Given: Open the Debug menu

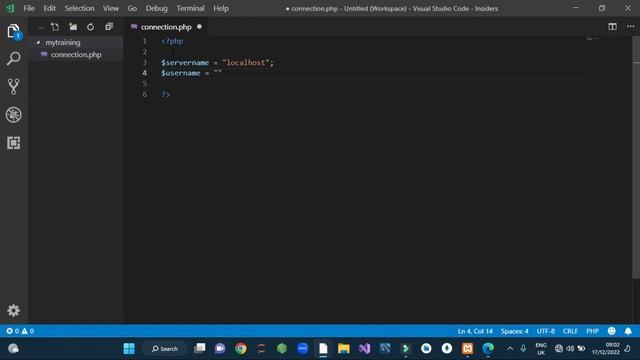Looking at the screenshot, I should click(156, 8).
